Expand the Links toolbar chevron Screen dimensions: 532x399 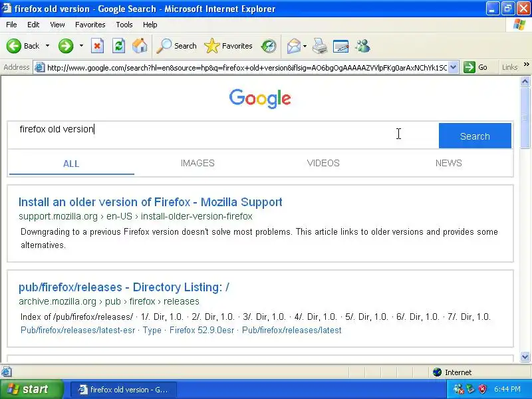tap(527, 64)
